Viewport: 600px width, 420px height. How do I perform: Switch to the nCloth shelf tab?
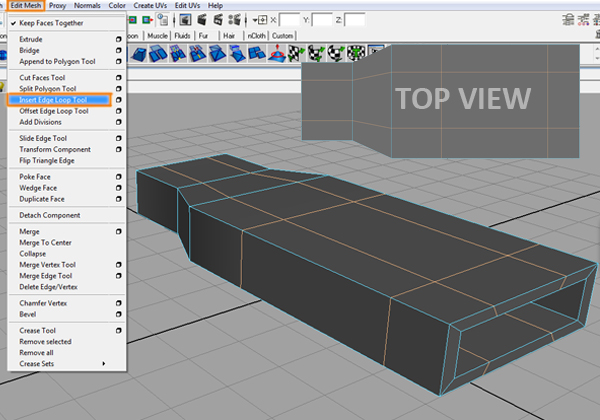(256, 36)
